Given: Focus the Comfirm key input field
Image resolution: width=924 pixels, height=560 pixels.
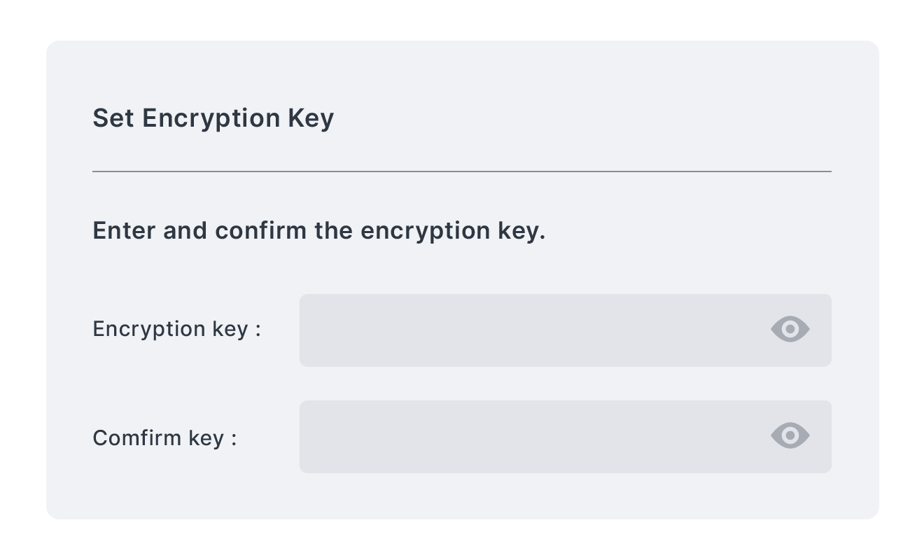Looking at the screenshot, I should pyautogui.click(x=532, y=436).
